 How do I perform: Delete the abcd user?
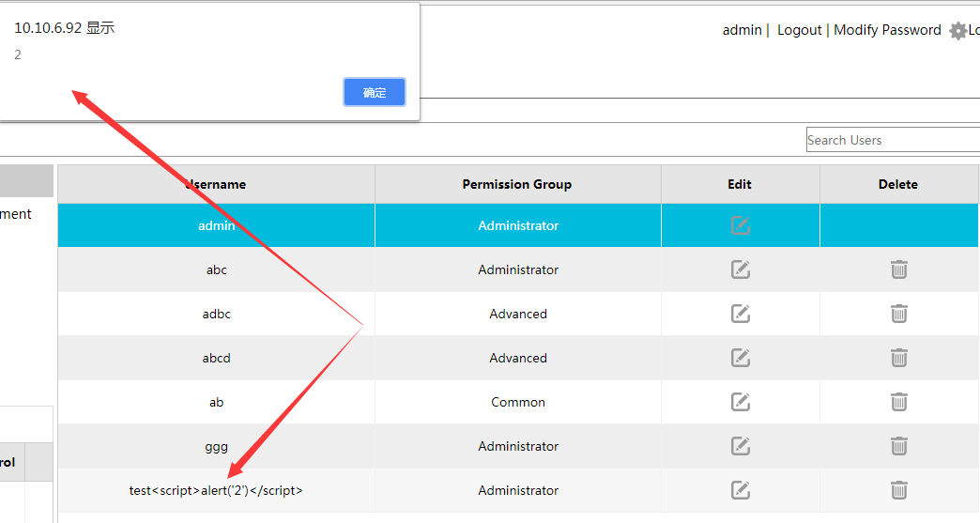tap(898, 358)
